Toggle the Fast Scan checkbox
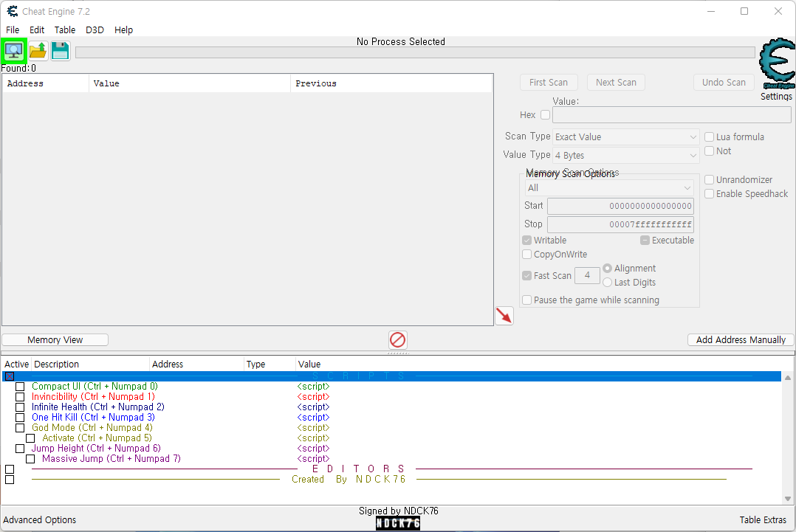This screenshot has height=532, width=796. click(527, 276)
